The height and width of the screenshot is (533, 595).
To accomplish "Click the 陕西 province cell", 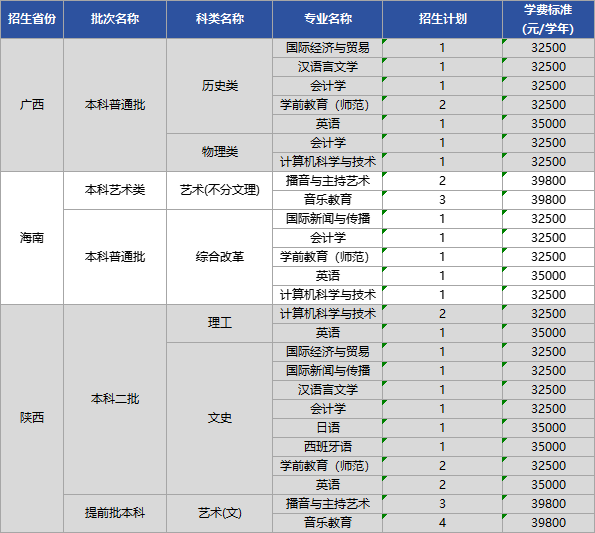I will [x=32, y=418].
